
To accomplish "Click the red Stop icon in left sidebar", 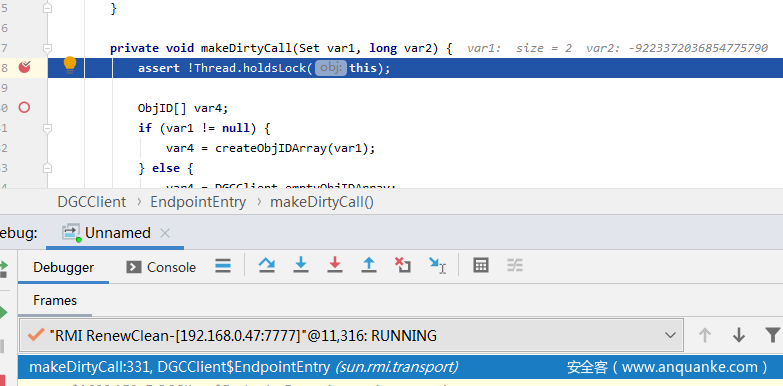I will [3, 380].
